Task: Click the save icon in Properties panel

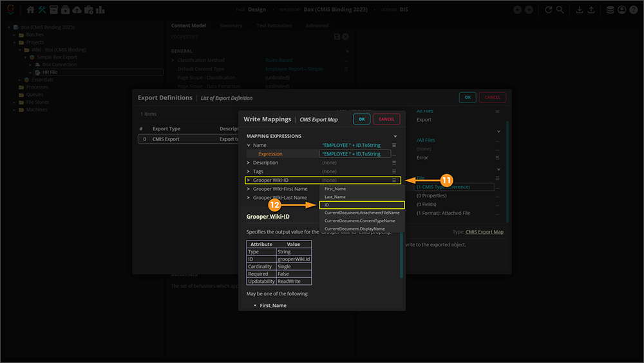Action: pyautogui.click(x=337, y=37)
